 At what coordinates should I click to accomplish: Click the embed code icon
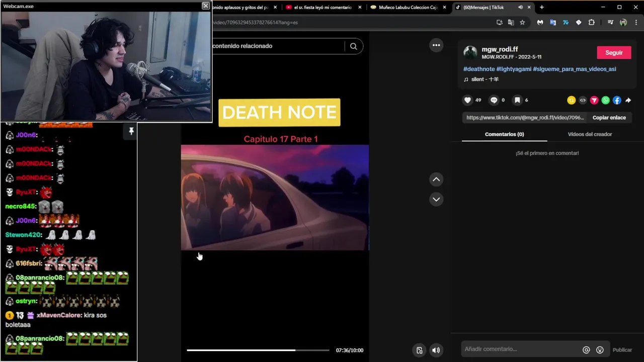(x=583, y=100)
